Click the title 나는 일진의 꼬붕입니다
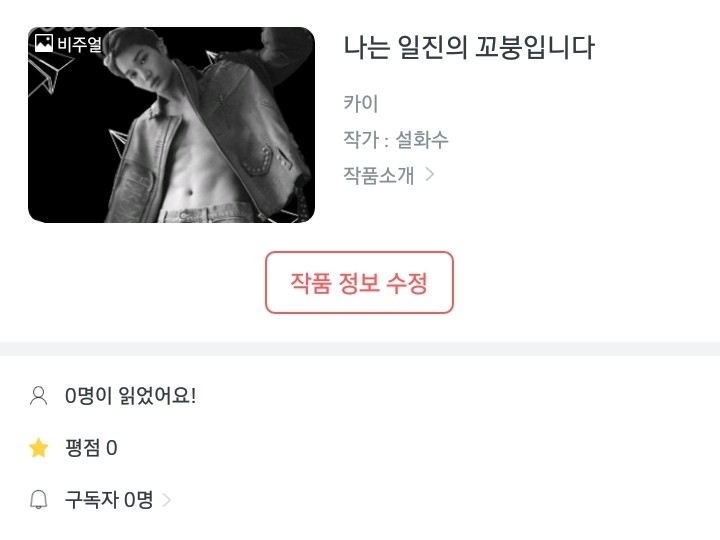 click(x=469, y=47)
